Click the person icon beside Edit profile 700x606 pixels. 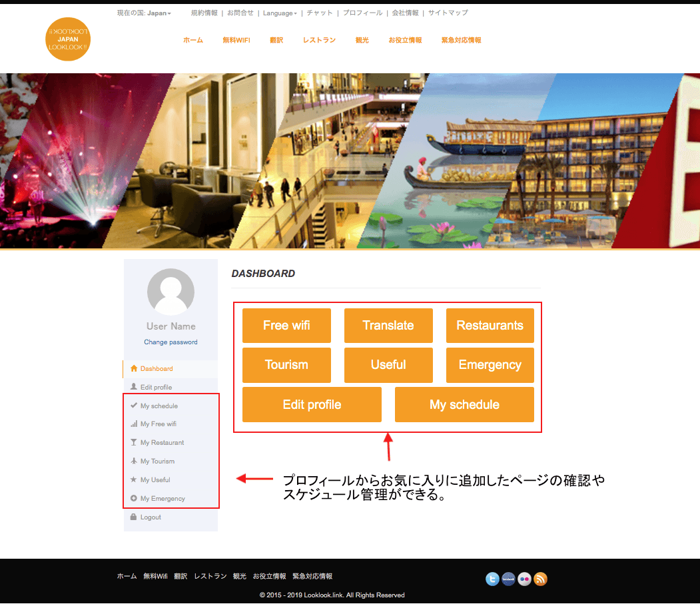coord(134,387)
